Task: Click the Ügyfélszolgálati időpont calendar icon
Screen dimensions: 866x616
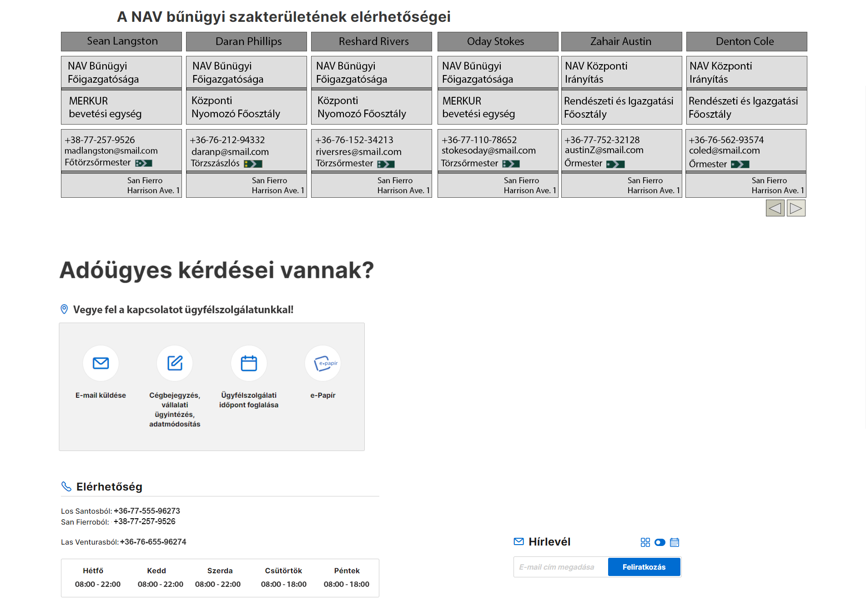Action: click(x=249, y=363)
